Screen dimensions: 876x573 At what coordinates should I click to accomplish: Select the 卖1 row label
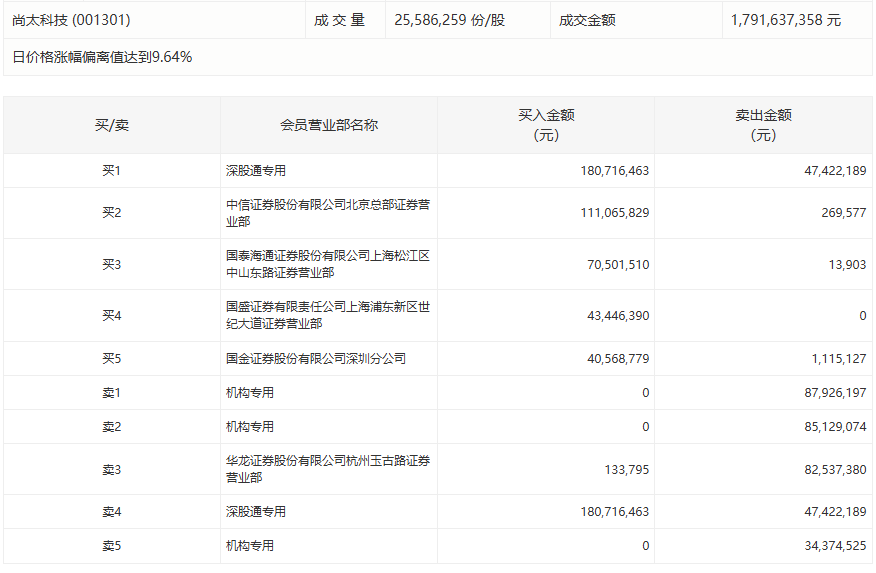(112, 393)
